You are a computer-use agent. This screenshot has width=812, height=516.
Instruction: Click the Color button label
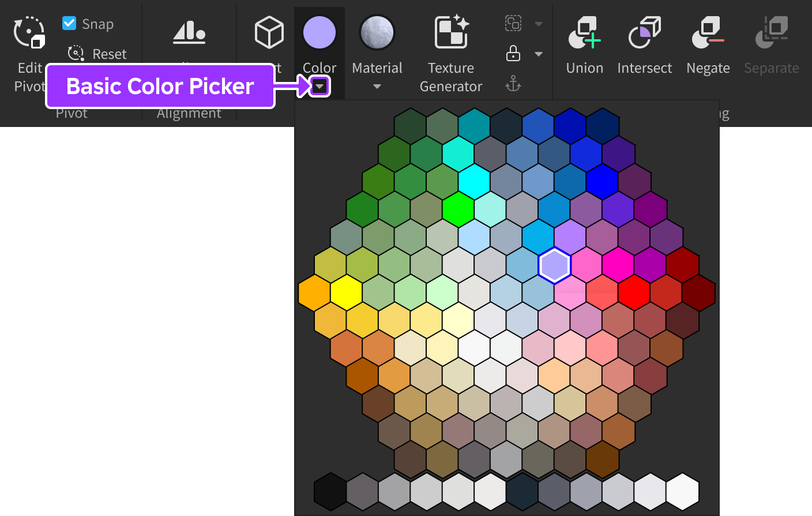coord(319,68)
